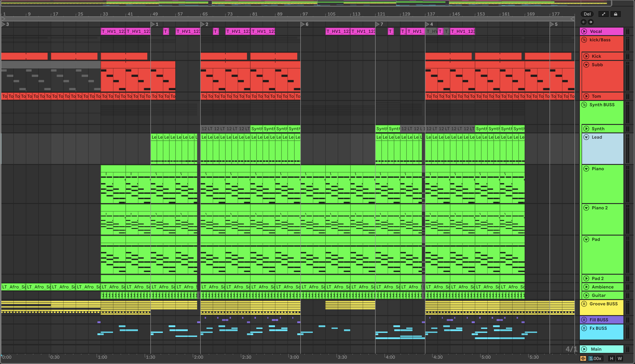Select the Guitar track header

click(599, 295)
